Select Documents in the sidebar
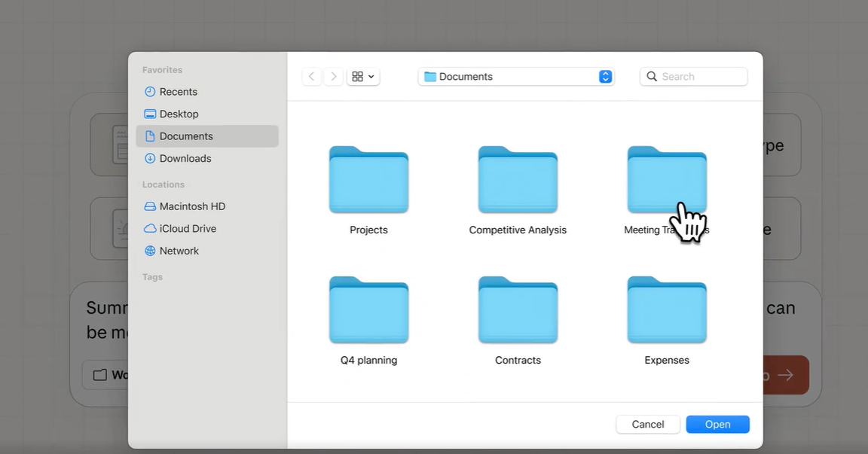The image size is (868, 454). click(x=185, y=136)
